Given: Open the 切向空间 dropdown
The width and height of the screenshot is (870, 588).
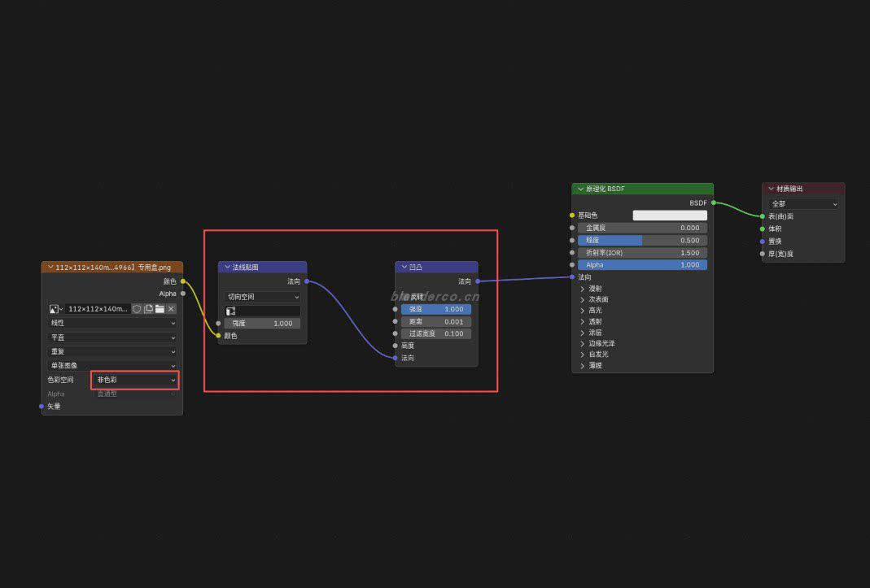Looking at the screenshot, I should (262, 297).
